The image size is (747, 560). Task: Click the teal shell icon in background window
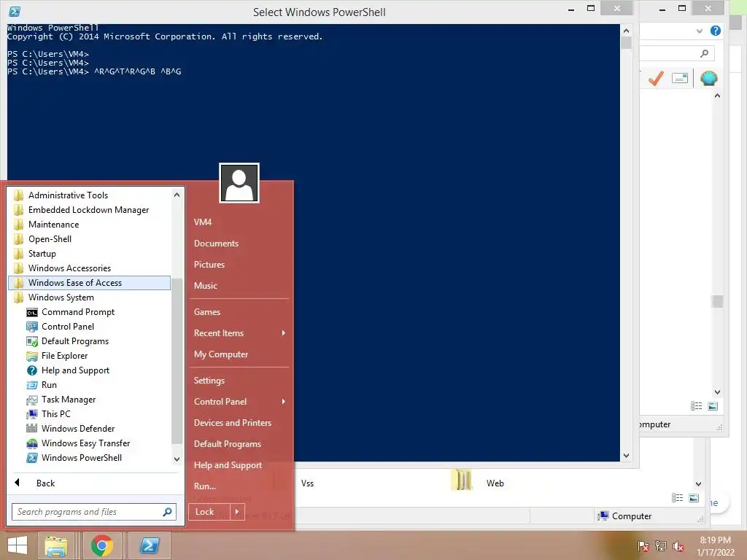click(709, 78)
